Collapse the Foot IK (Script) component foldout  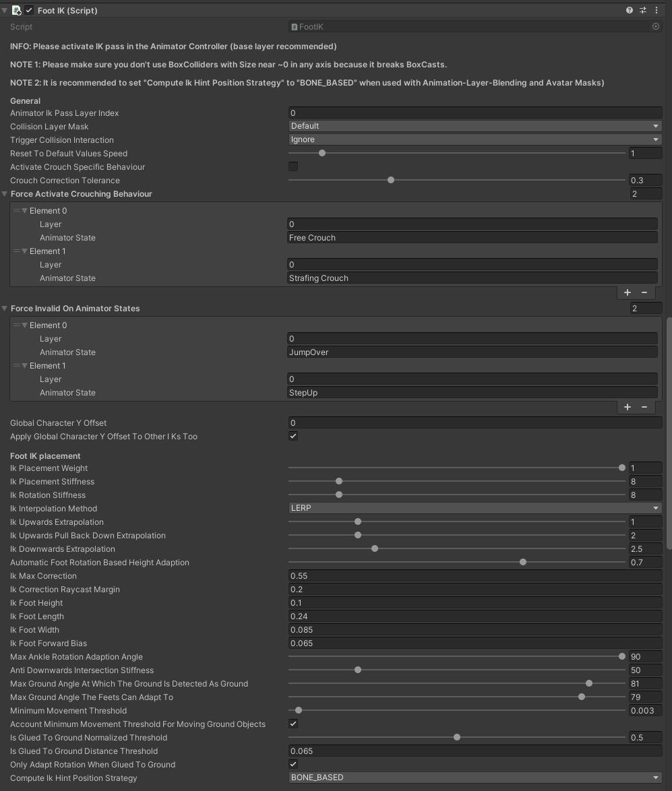coord(5,10)
